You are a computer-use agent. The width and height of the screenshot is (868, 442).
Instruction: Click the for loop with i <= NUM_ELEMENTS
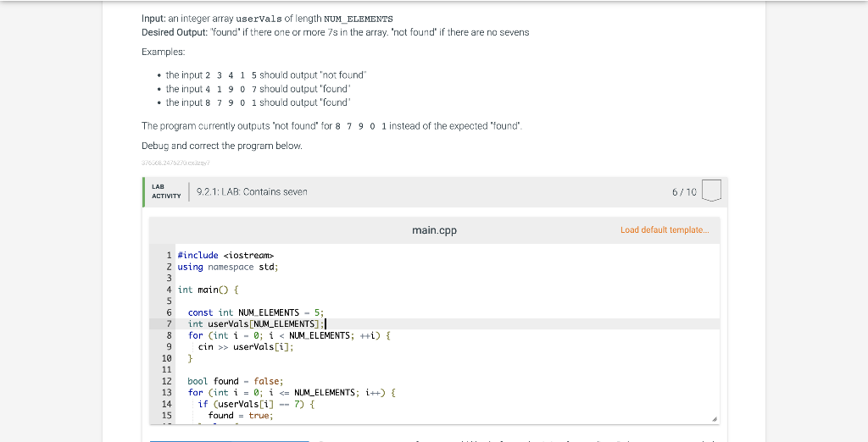pos(292,393)
